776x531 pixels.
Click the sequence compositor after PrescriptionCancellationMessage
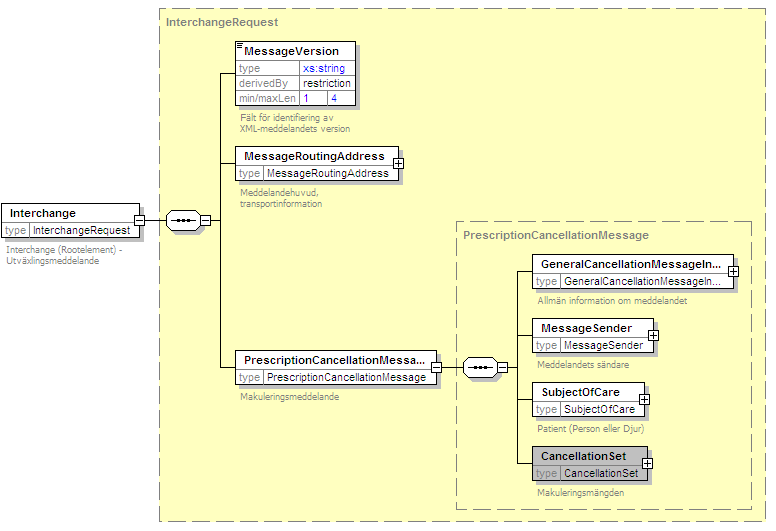(480, 368)
